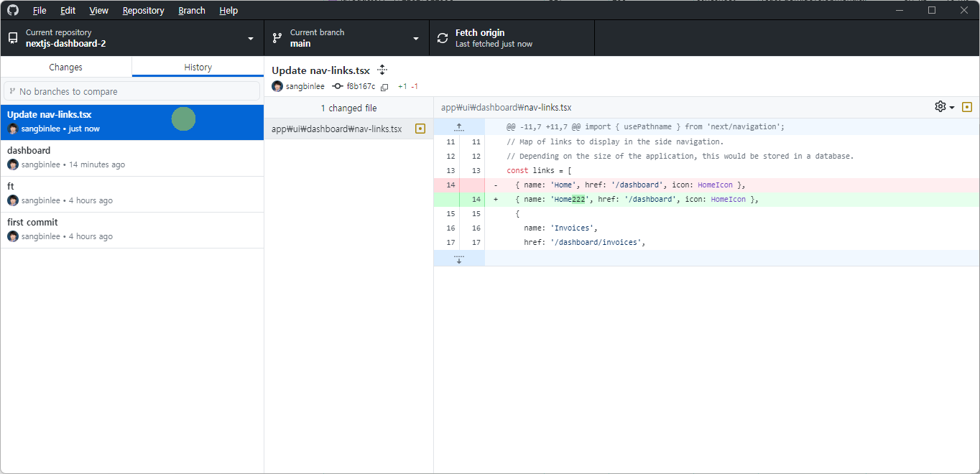
Task: Expand diff context upward
Action: tap(459, 126)
